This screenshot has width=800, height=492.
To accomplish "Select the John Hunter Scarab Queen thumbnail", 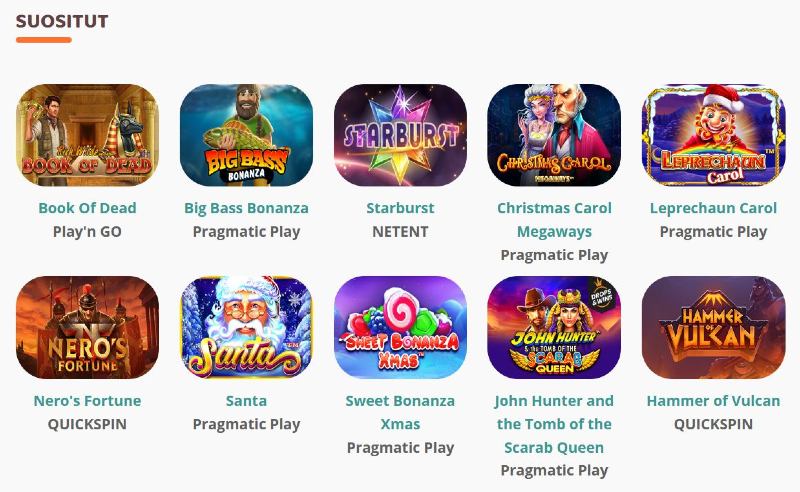I will click(554, 328).
